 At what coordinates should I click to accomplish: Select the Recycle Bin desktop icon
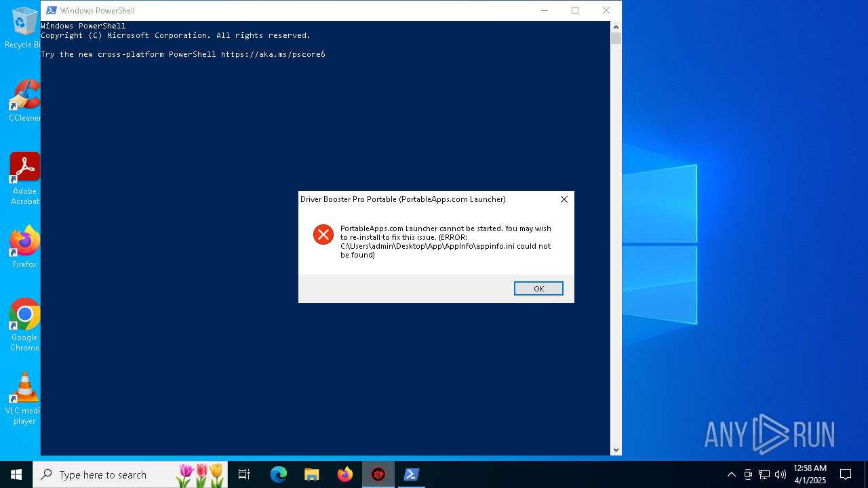click(23, 28)
